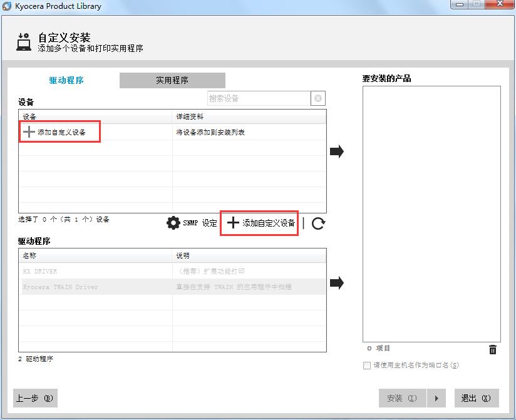Click the Kyocera app icon in title bar
This screenshot has width=516, height=420.
[x=8, y=6]
